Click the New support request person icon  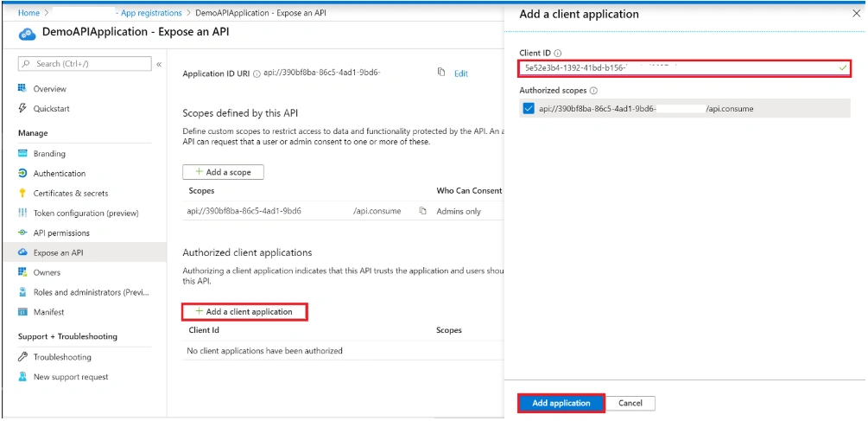[22, 377]
